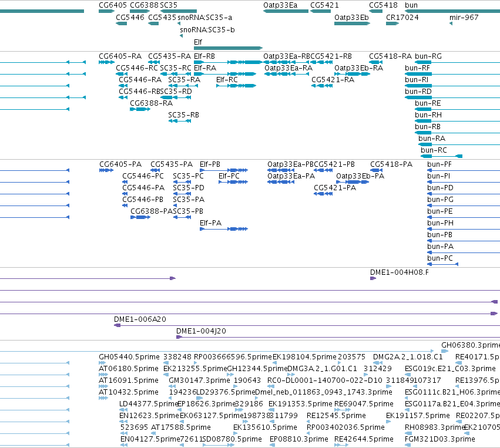
Task: Select the CG5418-PA protein label
Action: 391,164
